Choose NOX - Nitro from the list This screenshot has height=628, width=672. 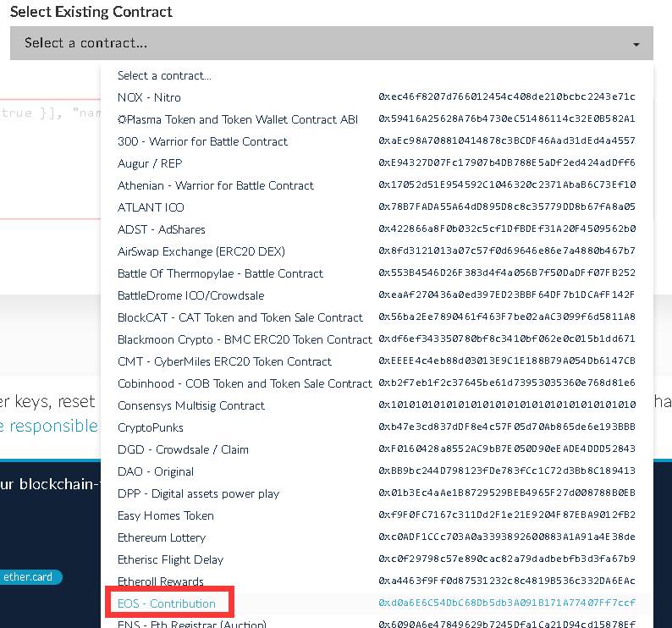(x=377, y=97)
